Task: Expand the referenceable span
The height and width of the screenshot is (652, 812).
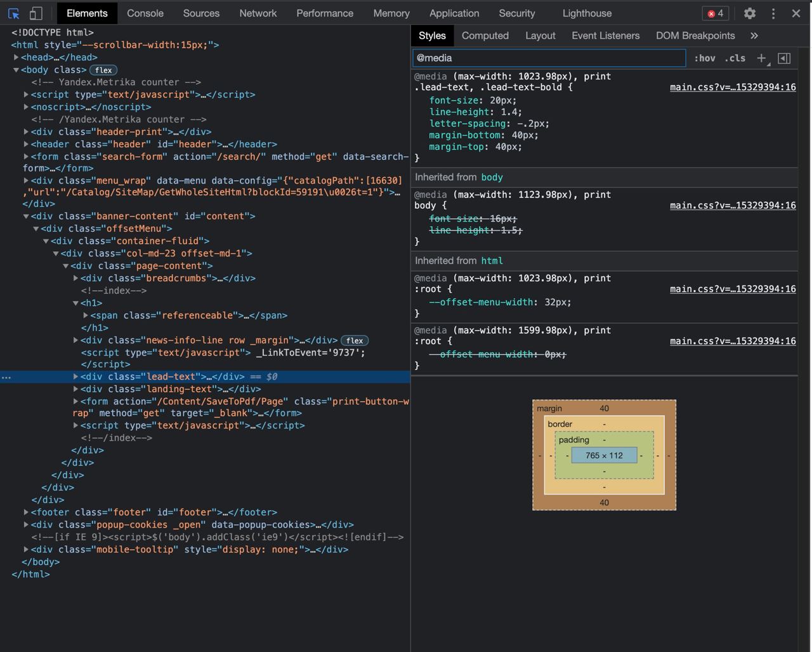Action: pos(86,316)
